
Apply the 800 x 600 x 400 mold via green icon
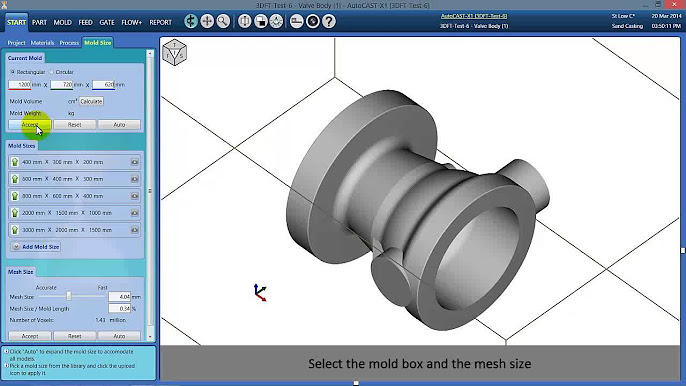click(15, 196)
